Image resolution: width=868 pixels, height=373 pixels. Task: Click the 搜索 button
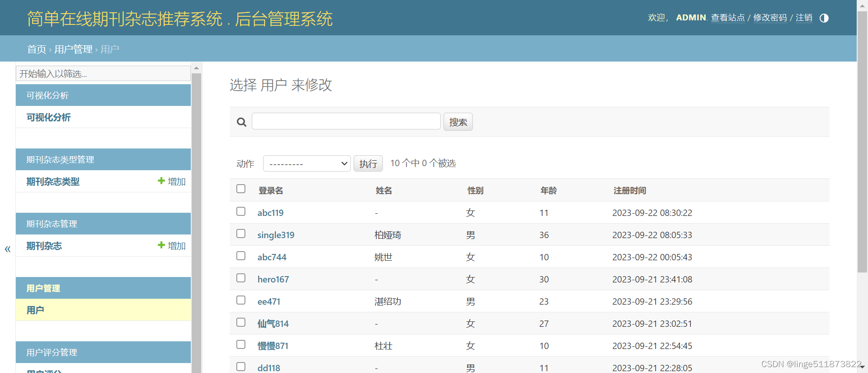pyautogui.click(x=458, y=122)
